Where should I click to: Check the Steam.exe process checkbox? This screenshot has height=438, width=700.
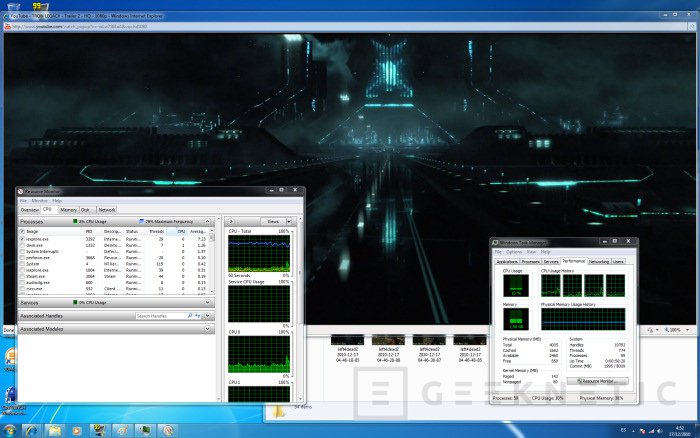(x=22, y=277)
